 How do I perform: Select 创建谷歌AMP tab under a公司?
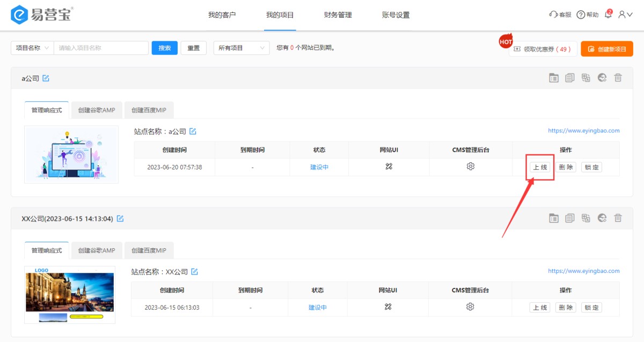pos(97,110)
